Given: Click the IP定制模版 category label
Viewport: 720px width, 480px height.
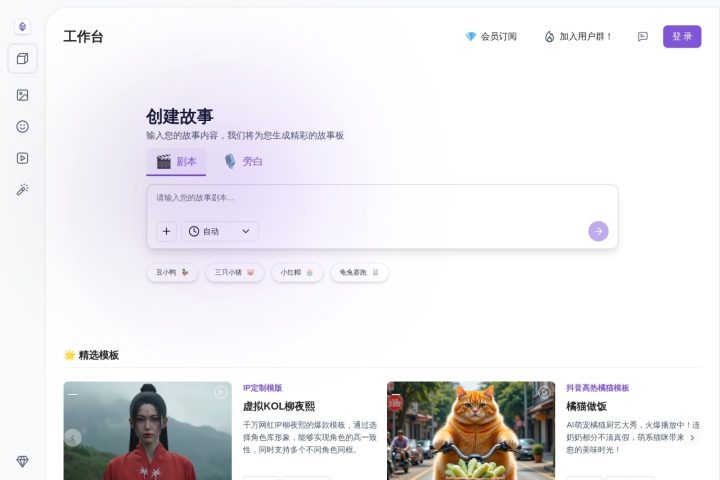Looking at the screenshot, I should (263, 388).
